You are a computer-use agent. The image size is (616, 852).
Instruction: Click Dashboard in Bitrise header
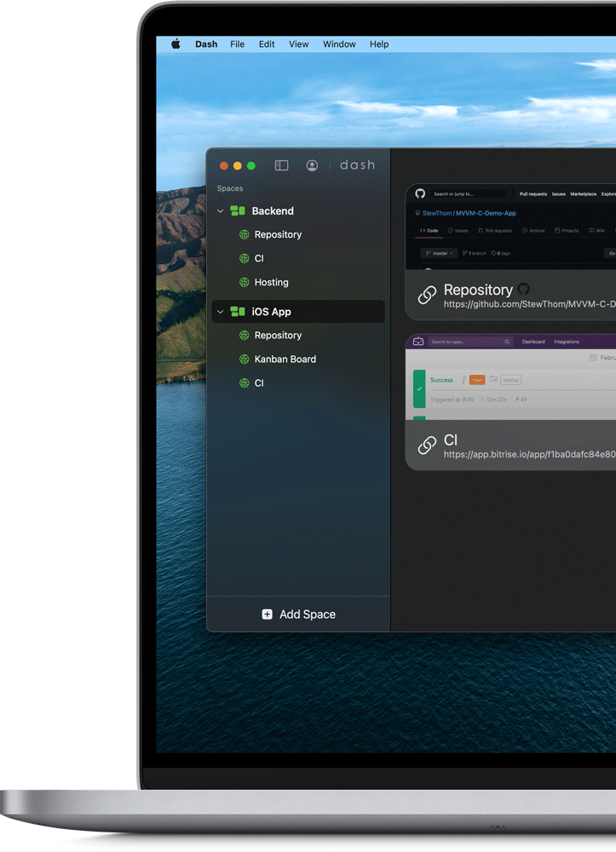(533, 342)
